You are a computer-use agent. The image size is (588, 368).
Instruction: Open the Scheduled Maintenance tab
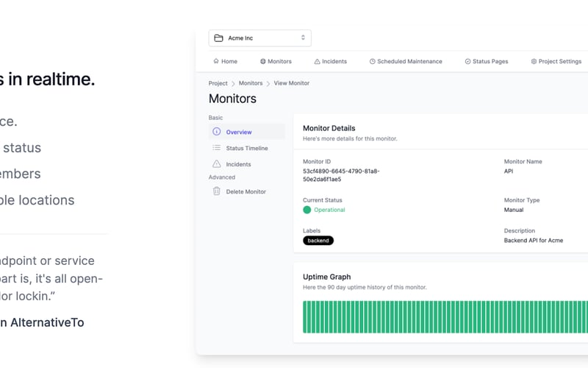point(406,61)
